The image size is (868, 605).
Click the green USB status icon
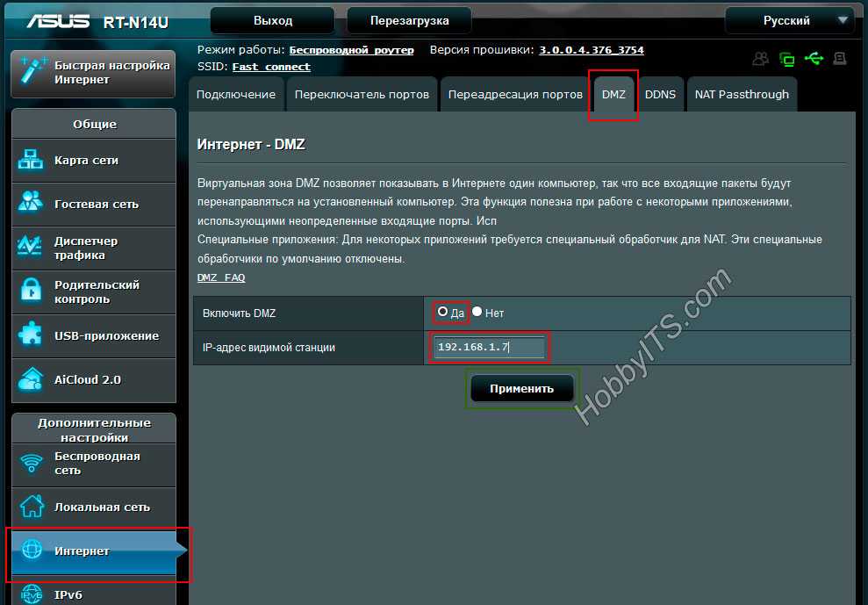click(814, 59)
